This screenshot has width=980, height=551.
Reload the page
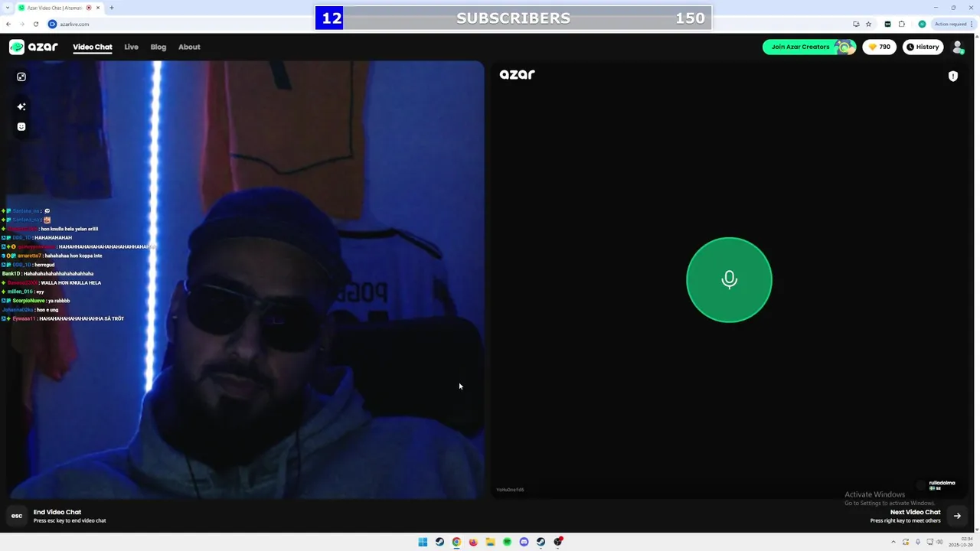(35, 24)
